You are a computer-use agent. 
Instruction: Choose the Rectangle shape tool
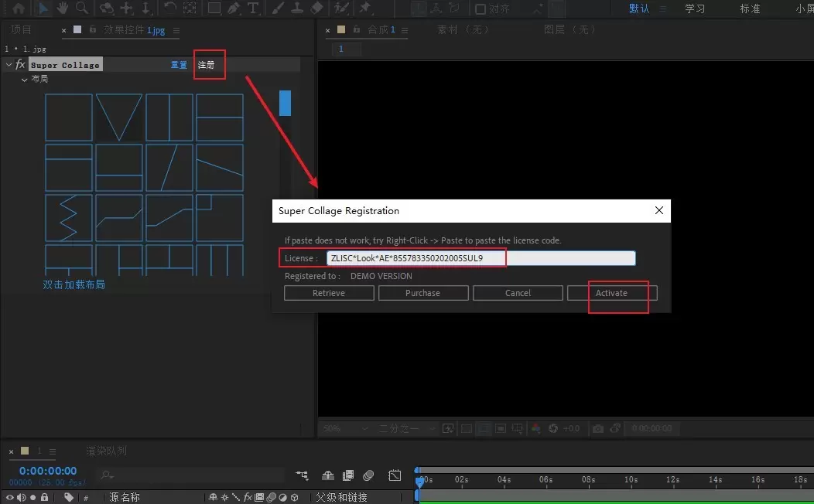[214, 9]
